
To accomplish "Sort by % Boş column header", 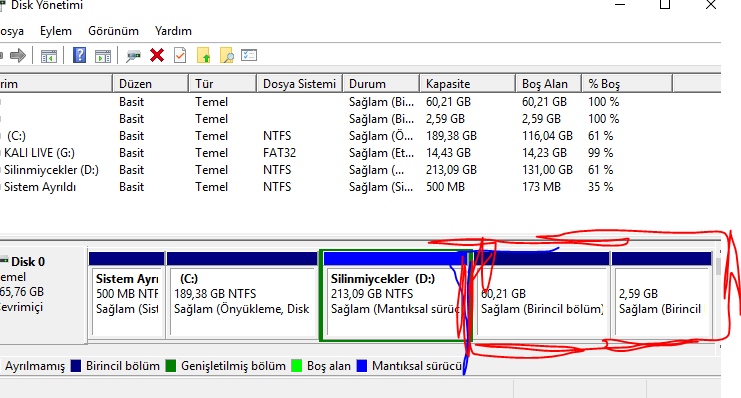I will tap(627, 84).
